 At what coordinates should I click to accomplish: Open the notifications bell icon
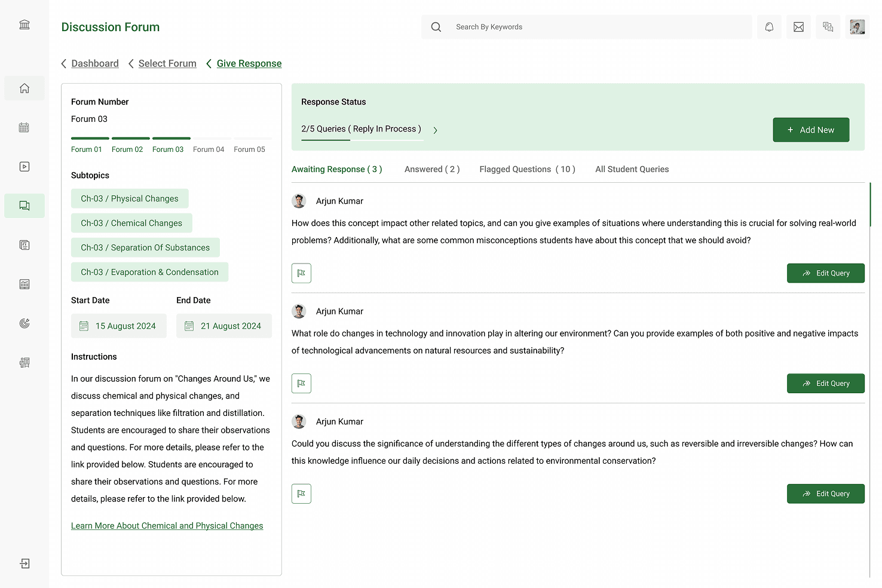click(769, 27)
